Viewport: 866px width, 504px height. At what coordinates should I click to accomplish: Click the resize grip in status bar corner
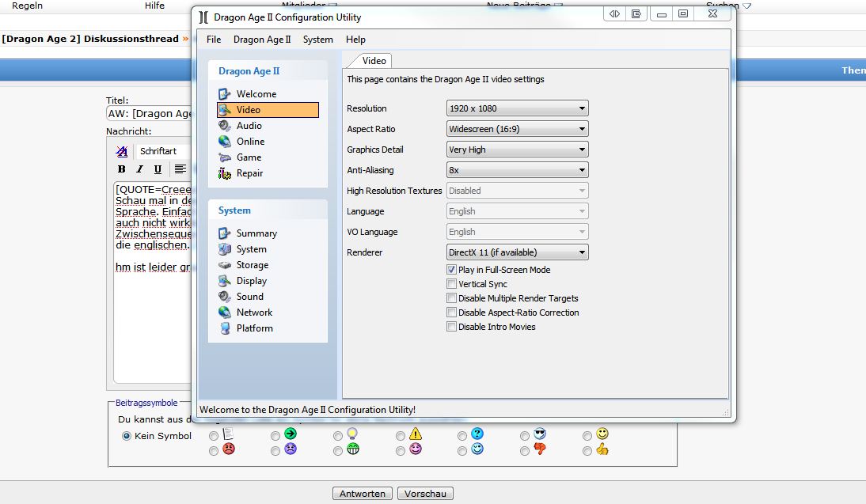[x=725, y=411]
